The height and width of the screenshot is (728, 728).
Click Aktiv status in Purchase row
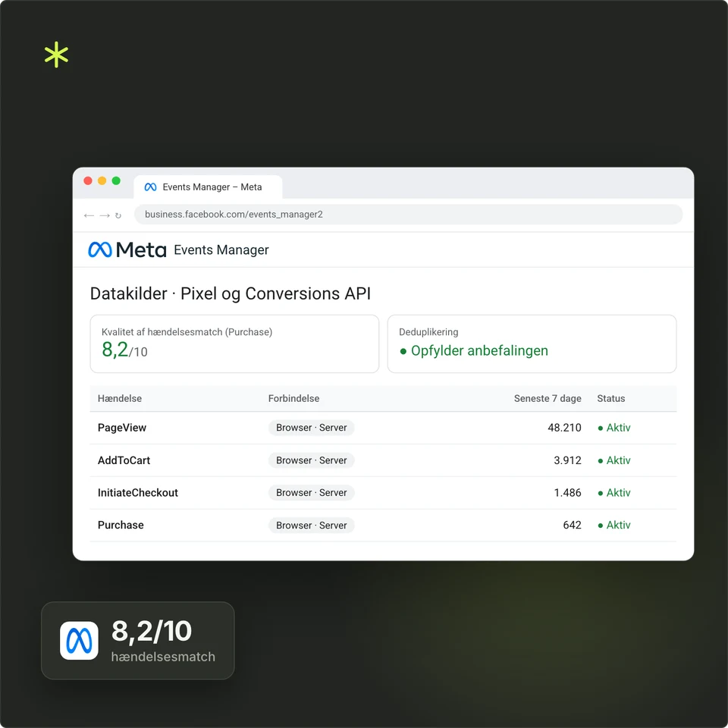(x=614, y=525)
